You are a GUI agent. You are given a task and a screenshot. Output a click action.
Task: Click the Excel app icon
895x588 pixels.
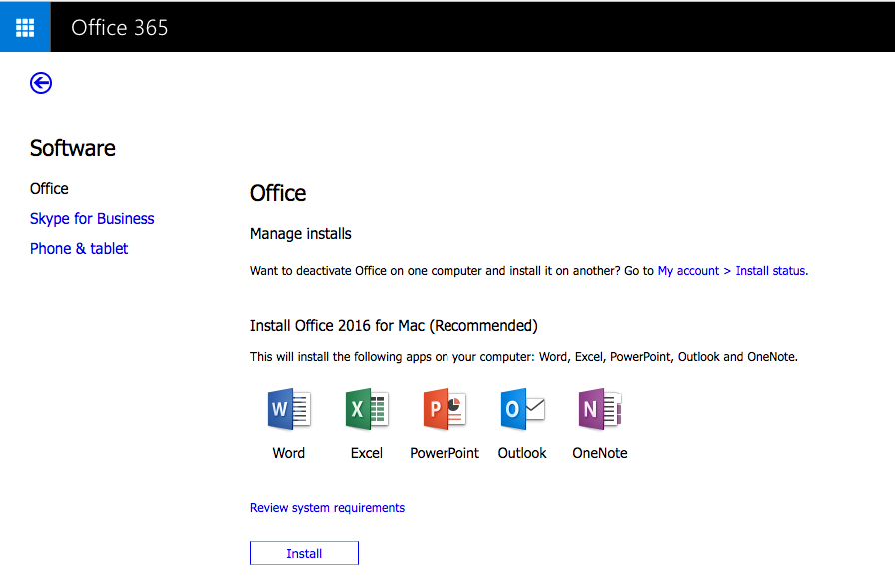[367, 409]
